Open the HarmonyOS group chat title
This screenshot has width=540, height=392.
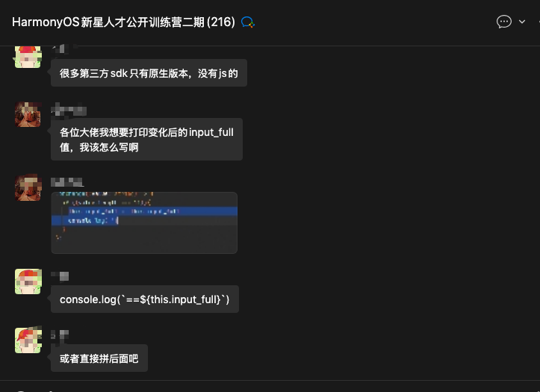[x=123, y=22]
